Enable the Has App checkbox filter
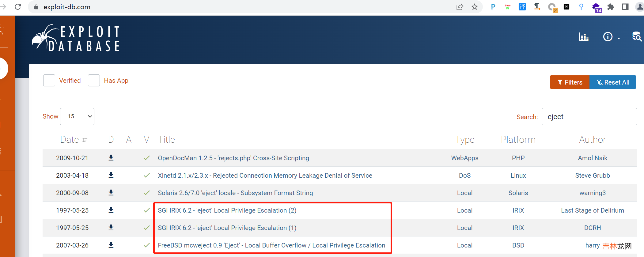 coord(94,80)
